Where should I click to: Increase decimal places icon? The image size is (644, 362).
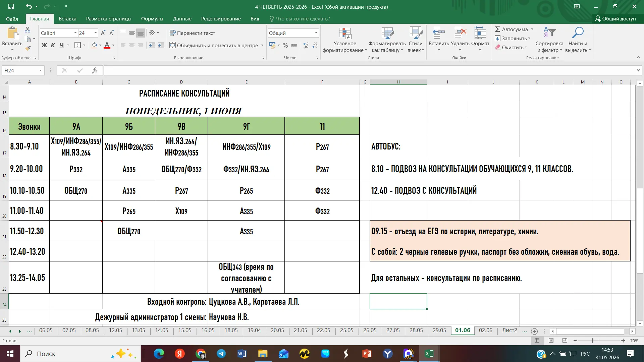tap(306, 45)
